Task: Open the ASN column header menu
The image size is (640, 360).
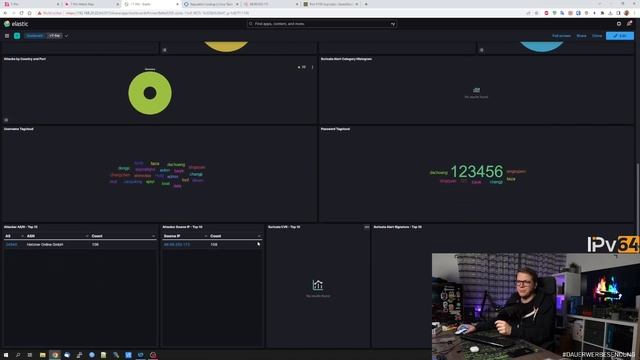Action: point(87,236)
